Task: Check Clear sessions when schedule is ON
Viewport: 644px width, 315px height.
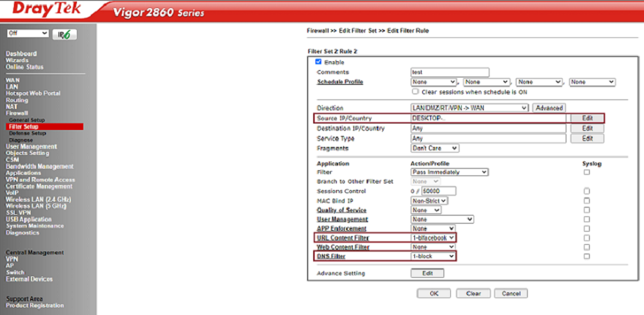Action: [x=416, y=92]
